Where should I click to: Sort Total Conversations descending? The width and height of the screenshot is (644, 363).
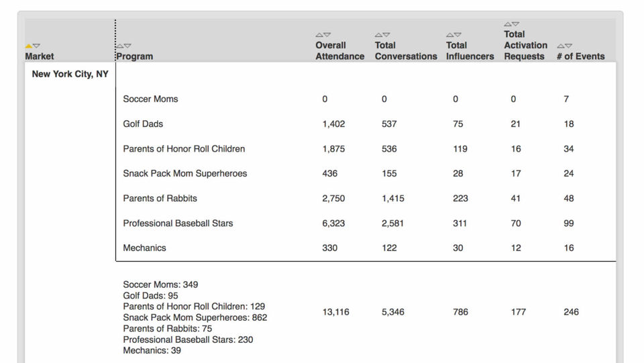click(x=386, y=35)
